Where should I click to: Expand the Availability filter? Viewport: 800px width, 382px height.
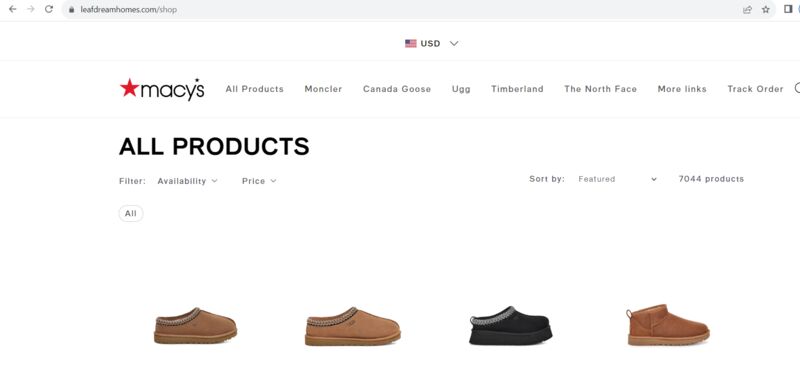tap(187, 181)
